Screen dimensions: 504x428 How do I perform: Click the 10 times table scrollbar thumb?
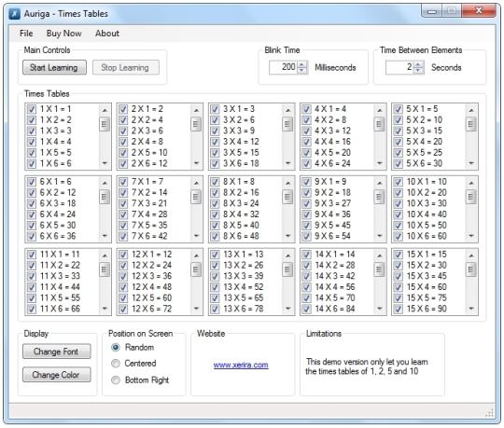coord(471,197)
